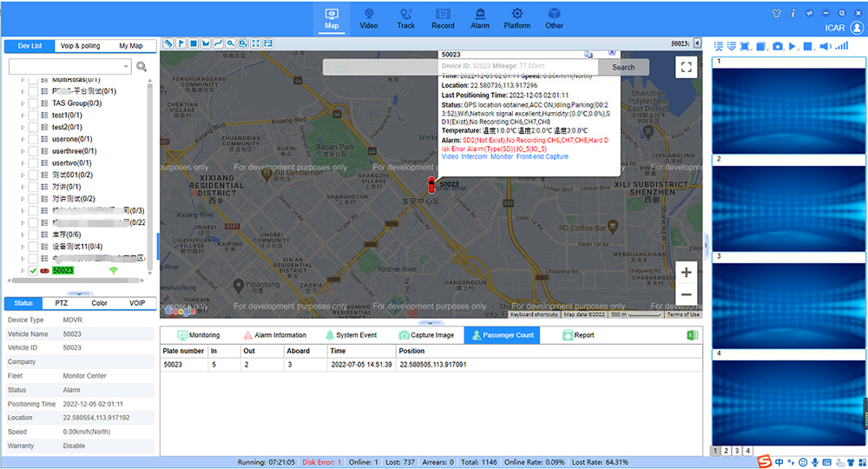Click the framed search-area tool in map toolbar
The height and width of the screenshot is (469, 868).
(243, 43)
